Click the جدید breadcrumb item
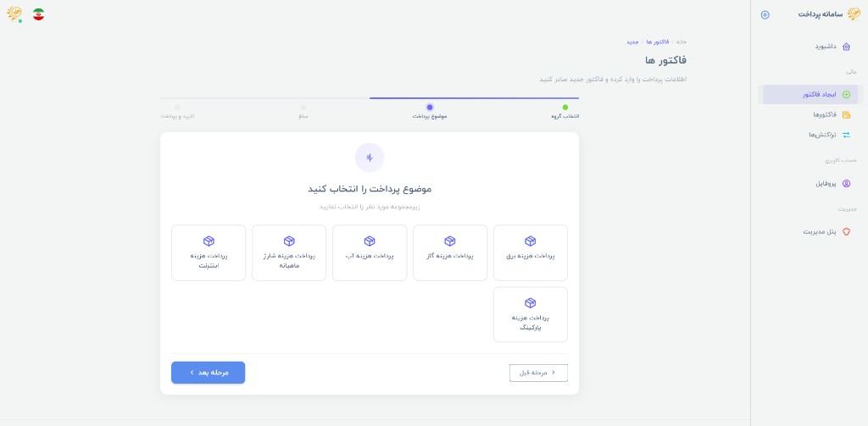868x426 pixels. (632, 42)
